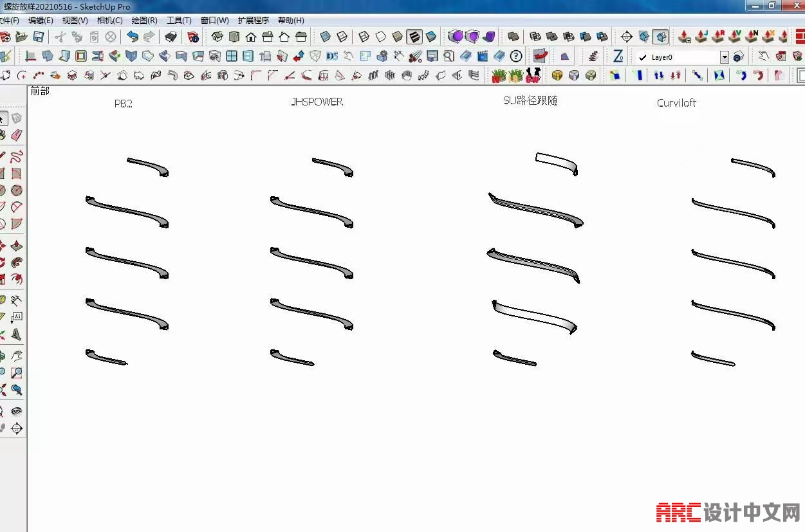Choose the Push/Pull tool
Screen dimensions: 805x532
pos(17,246)
